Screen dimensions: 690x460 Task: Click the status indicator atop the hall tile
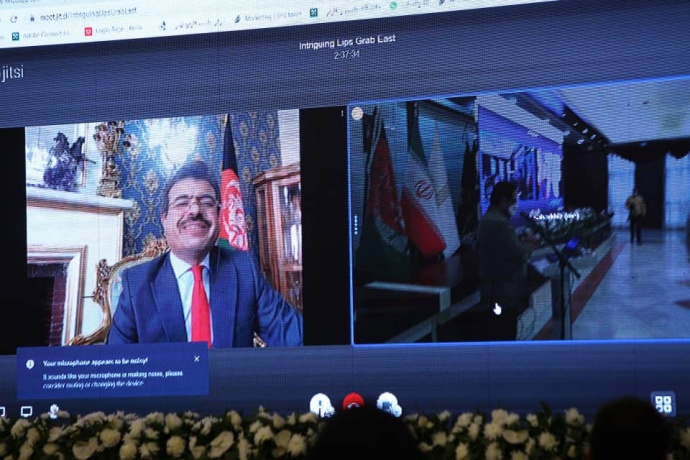[357, 114]
